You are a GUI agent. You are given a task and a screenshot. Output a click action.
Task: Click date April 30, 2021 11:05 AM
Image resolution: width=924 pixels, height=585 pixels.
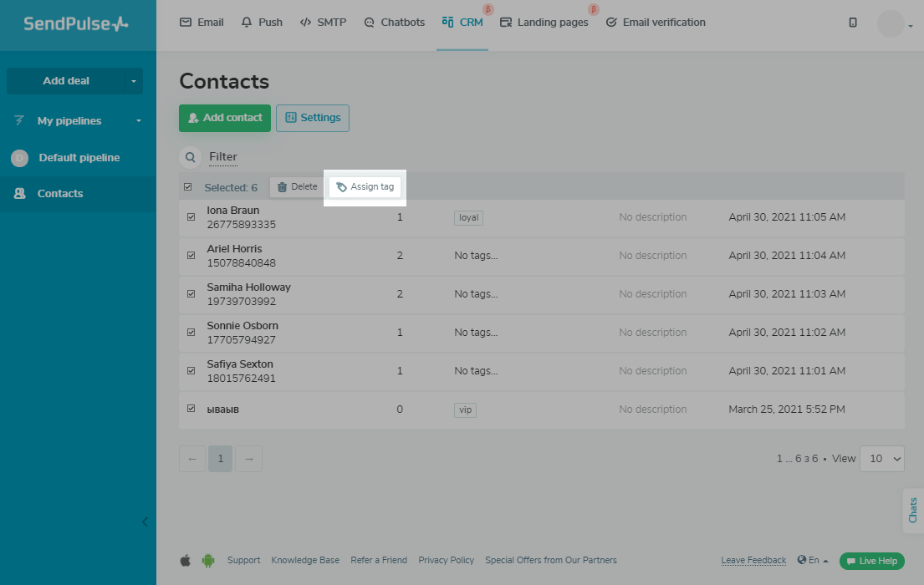(x=787, y=217)
